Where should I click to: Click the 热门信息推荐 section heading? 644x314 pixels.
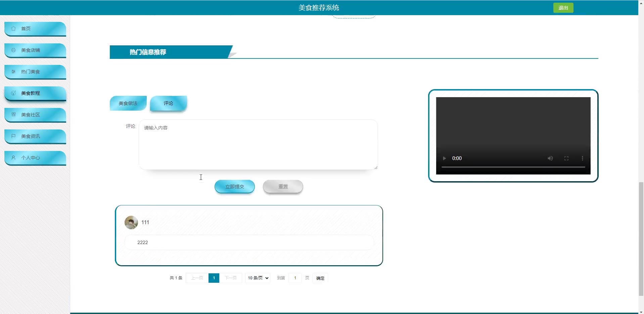click(x=148, y=52)
